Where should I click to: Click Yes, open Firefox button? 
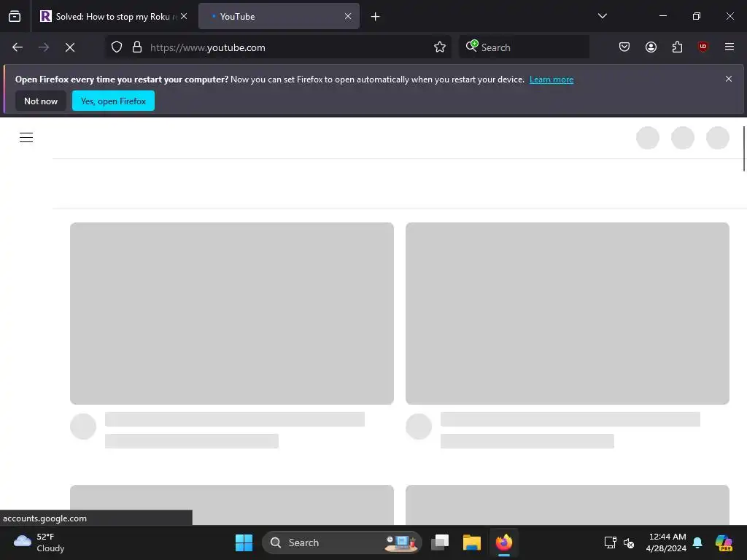[x=113, y=101]
